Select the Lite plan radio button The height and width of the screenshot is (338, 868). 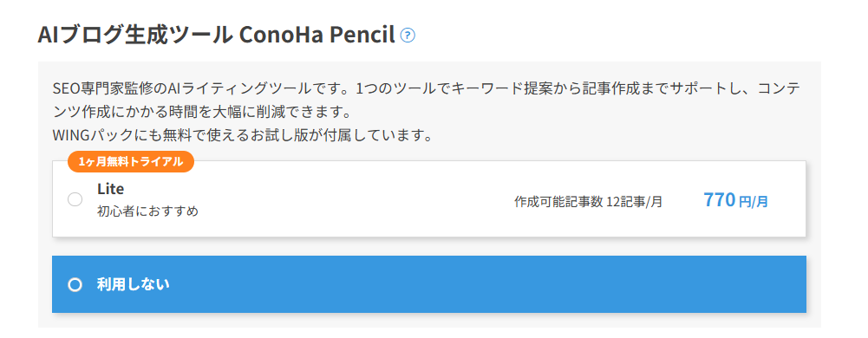[75, 199]
